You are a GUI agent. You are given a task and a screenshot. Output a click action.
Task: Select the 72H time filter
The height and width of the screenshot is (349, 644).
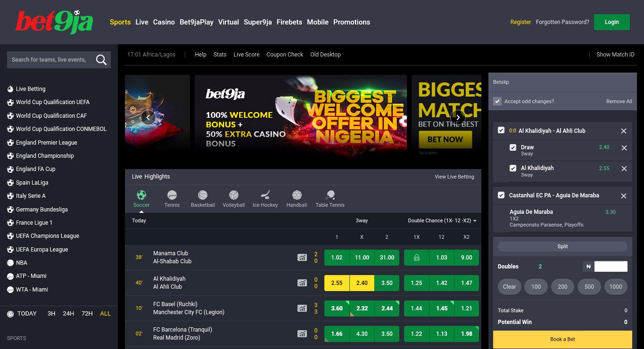pos(87,314)
